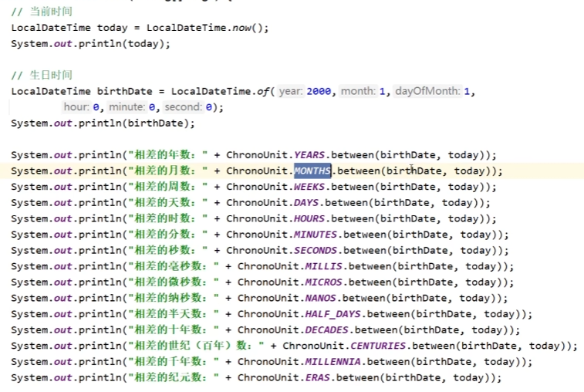584x392 pixels.
Task: Click the hour: parameter hint
Action: (x=76, y=107)
